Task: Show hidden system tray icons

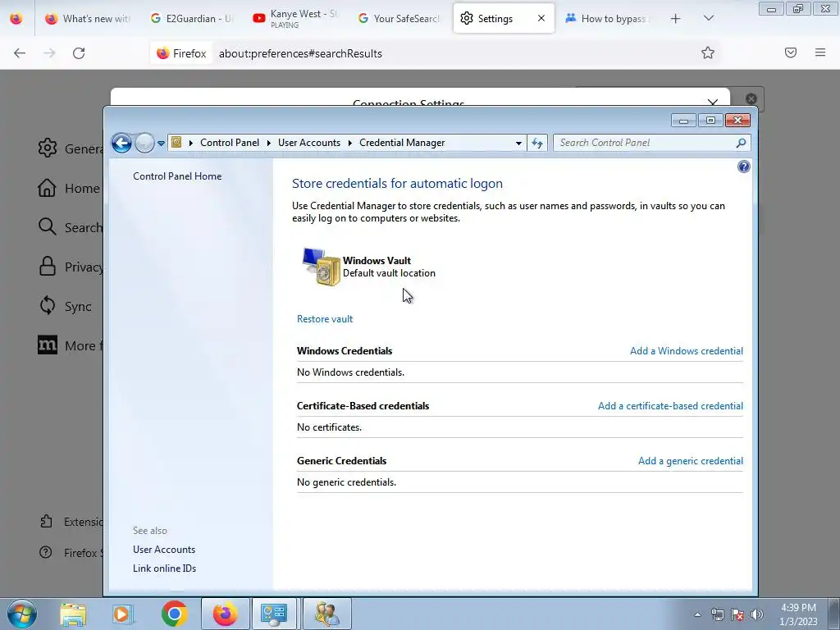Action: tap(697, 614)
